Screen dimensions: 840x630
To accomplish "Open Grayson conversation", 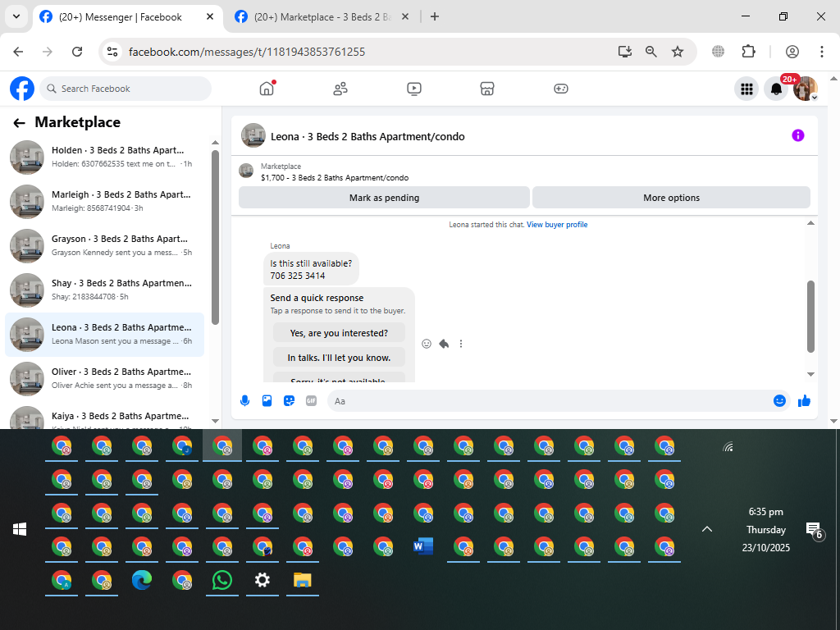I will (x=104, y=246).
